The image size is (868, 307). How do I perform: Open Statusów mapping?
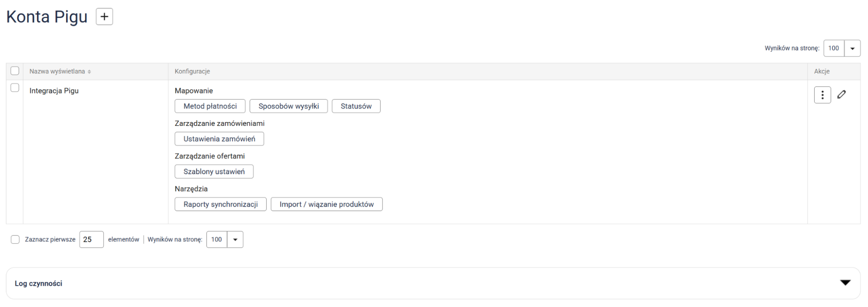pos(356,106)
